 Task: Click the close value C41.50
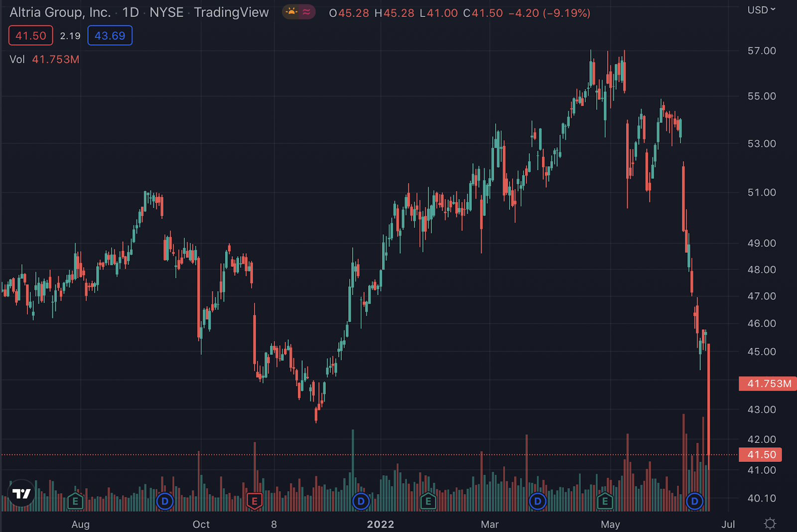click(x=483, y=13)
